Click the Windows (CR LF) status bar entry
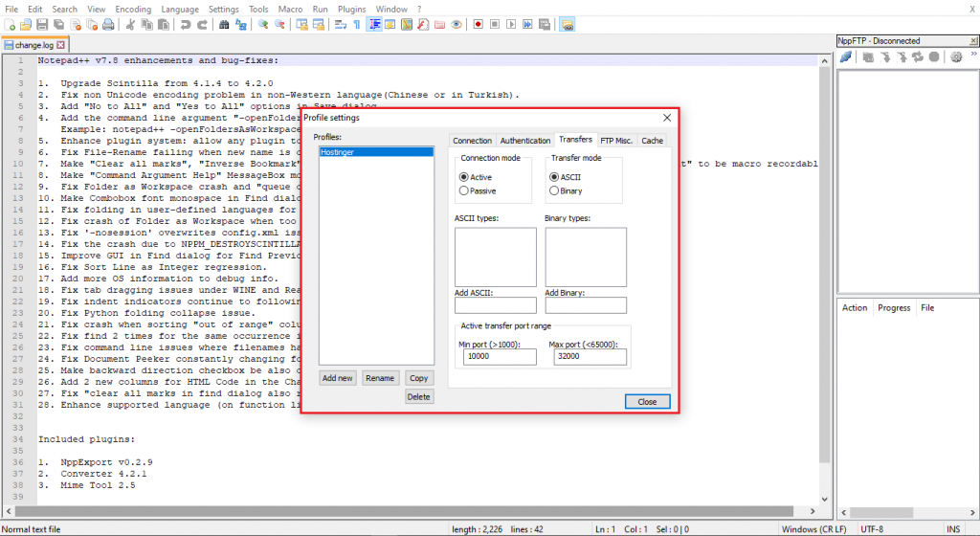Viewport: 980px width, 536px height. (x=813, y=529)
